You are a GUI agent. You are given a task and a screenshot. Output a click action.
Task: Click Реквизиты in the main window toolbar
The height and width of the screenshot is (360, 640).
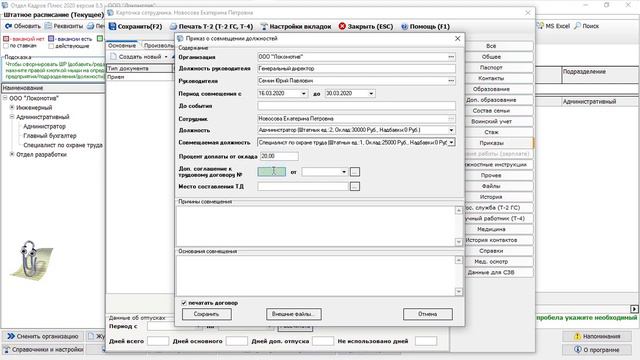(x=64, y=26)
